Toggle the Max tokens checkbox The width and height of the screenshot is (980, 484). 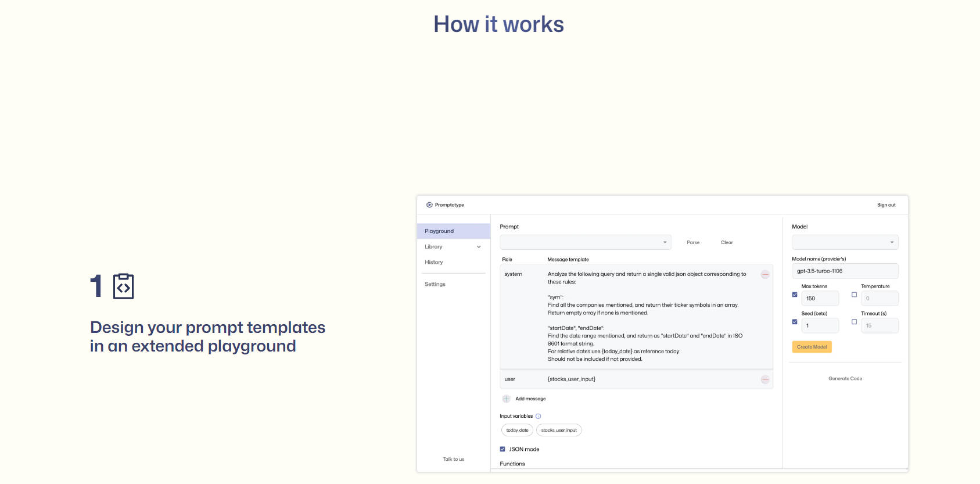pos(795,295)
